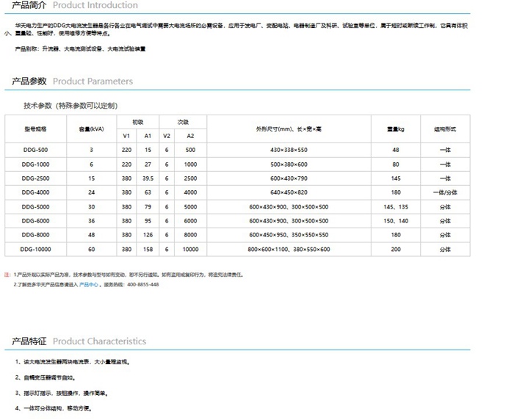The width and height of the screenshot is (514, 420).
Task: Click the 结构形式 column header
Action: [x=445, y=128]
